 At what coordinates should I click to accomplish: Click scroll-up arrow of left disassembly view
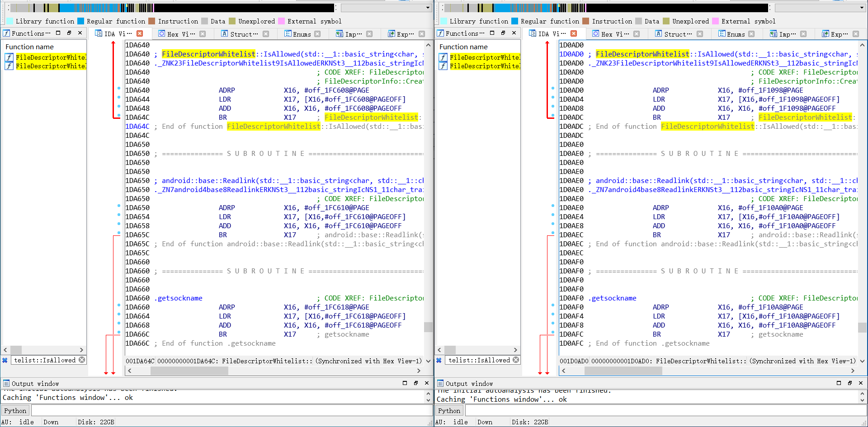(x=428, y=45)
